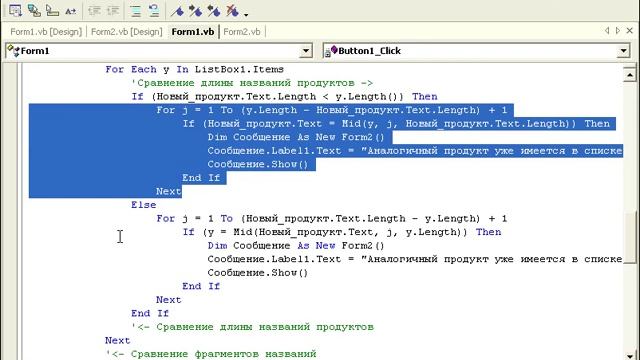Image resolution: width=640 pixels, height=360 pixels.
Task: Click line 'For Each y In ListBox1.Items'
Action: [x=194, y=69]
